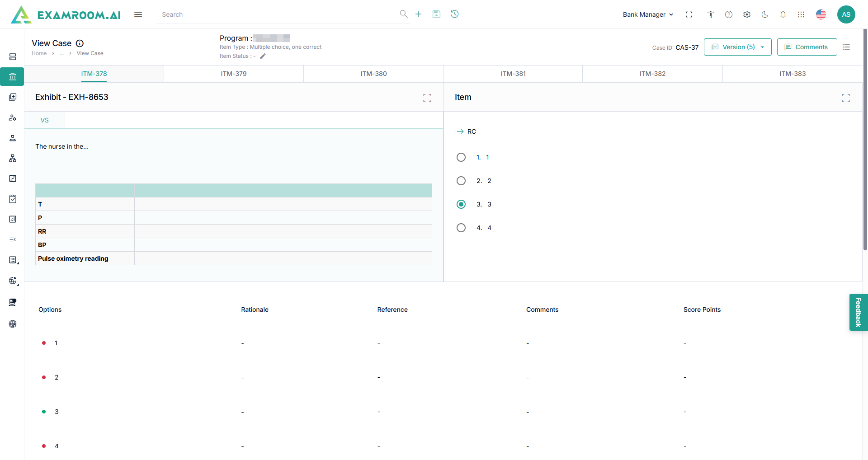Select answer option 2 radio button
The width and height of the screenshot is (868, 460).
click(x=461, y=181)
